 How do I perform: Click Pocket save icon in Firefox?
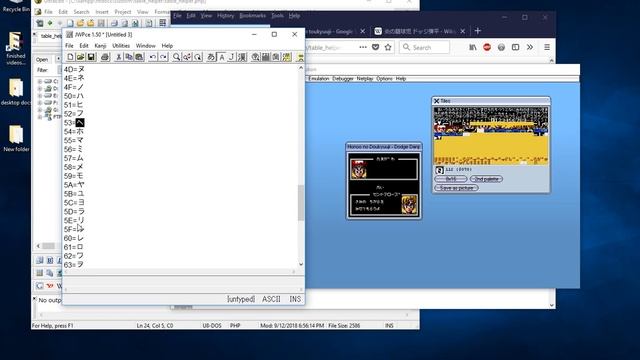pyautogui.click(x=376, y=47)
